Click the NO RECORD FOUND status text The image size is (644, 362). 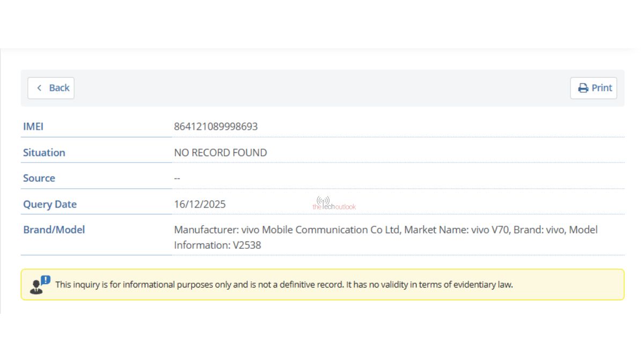[220, 152]
